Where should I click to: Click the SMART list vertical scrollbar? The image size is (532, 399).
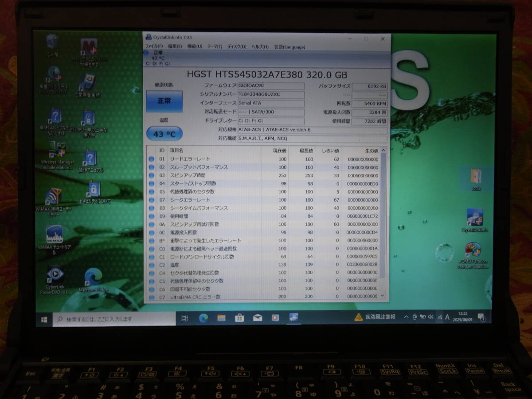(383, 223)
